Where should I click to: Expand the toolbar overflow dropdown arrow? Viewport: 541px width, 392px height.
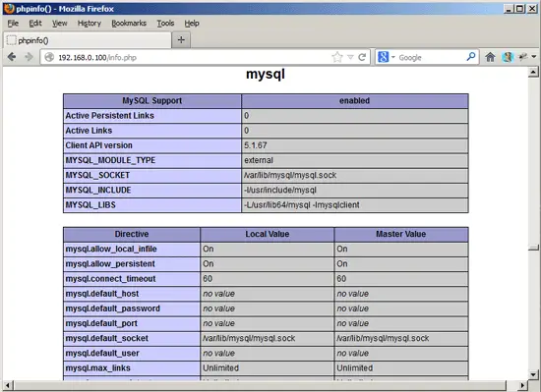pos(534,57)
